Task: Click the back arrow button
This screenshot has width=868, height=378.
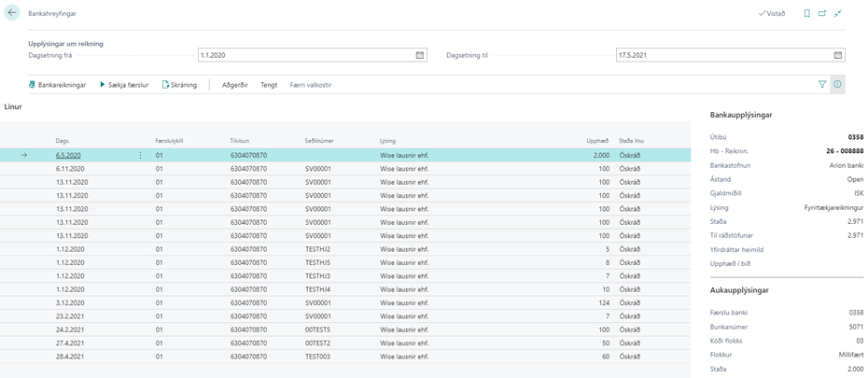Action: (x=12, y=14)
